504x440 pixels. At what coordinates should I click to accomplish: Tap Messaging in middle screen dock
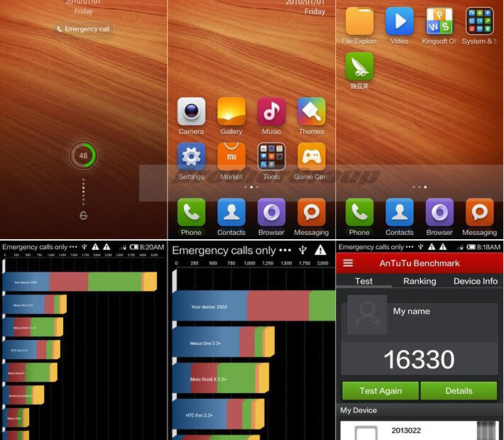(x=312, y=212)
